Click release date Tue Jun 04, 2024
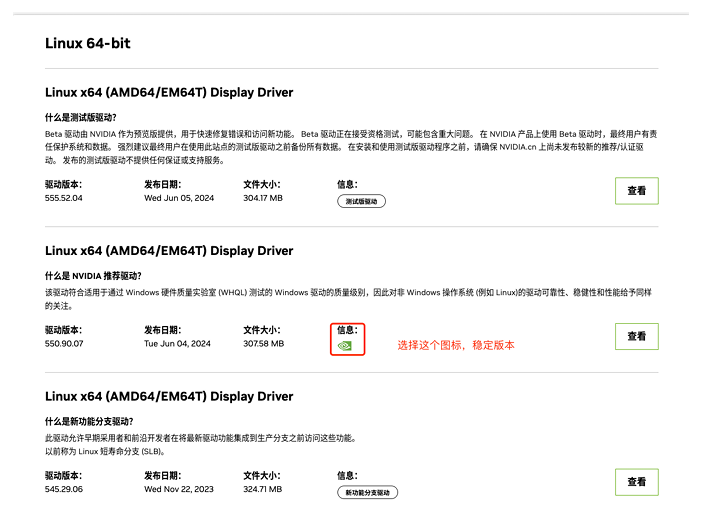The width and height of the screenshot is (708, 513). 177,344
